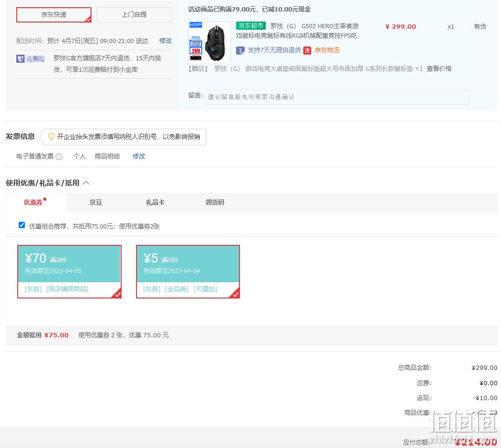Click the 京东超市 green badge
The width and height of the screenshot is (501, 448).
pyautogui.click(x=251, y=25)
